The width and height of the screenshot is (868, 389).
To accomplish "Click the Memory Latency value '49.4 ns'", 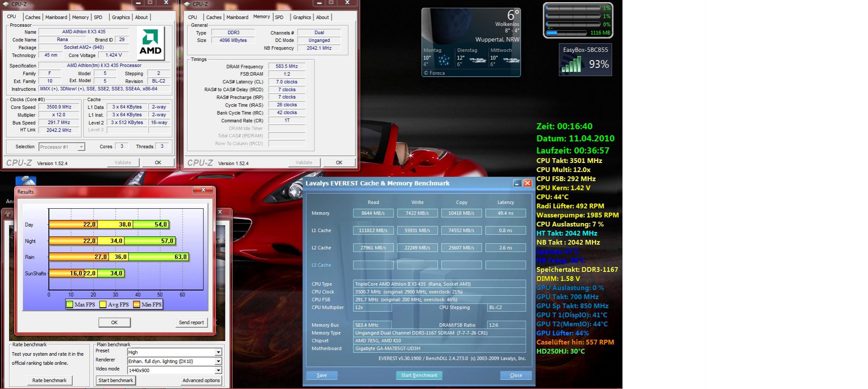I will click(506, 213).
